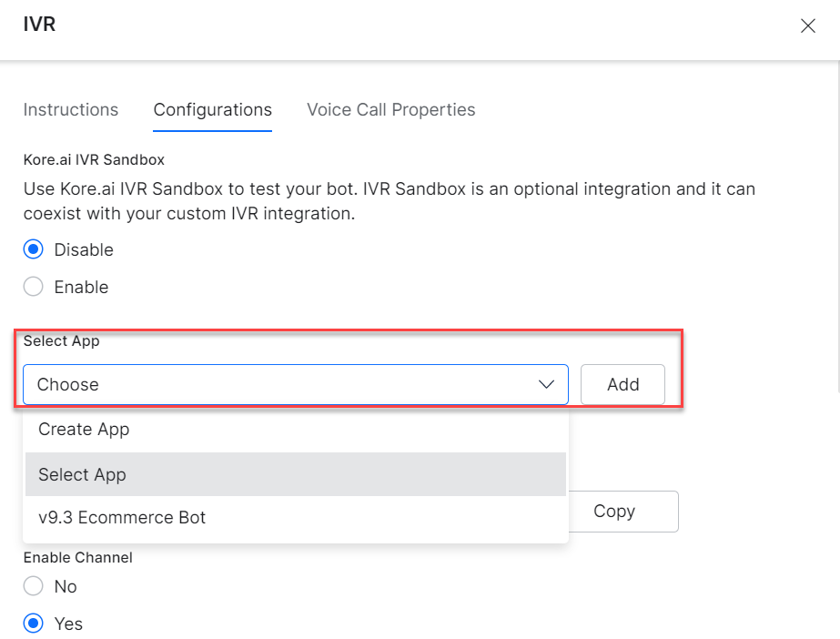Open the Choose app dropdown

pos(295,384)
